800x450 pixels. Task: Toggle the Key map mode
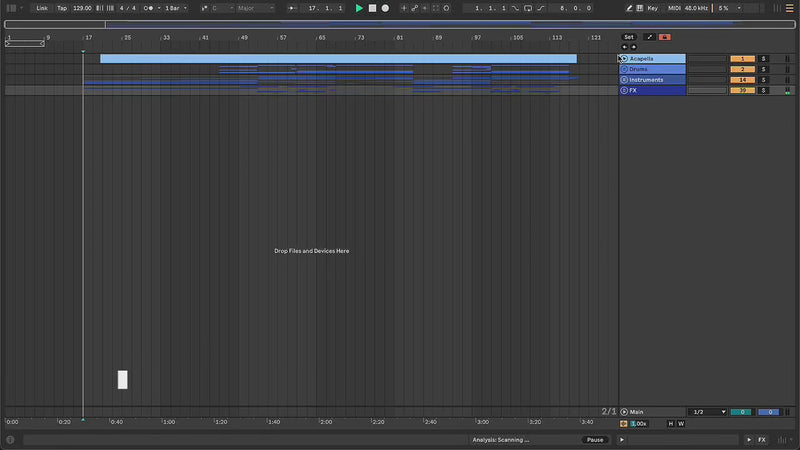click(653, 8)
